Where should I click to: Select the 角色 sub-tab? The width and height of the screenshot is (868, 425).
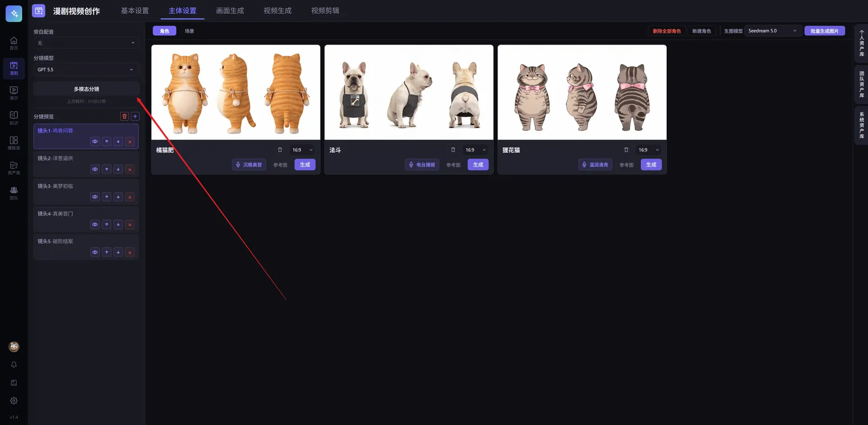(164, 31)
